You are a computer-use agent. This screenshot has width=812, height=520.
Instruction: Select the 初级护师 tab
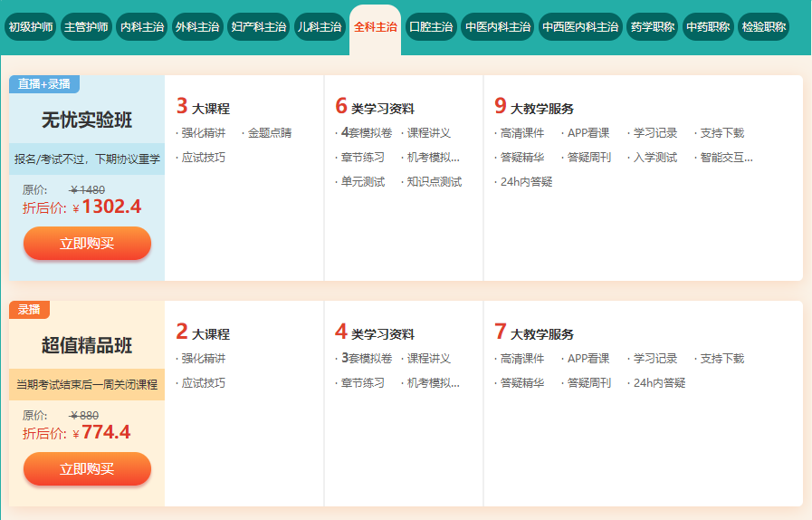click(x=31, y=27)
